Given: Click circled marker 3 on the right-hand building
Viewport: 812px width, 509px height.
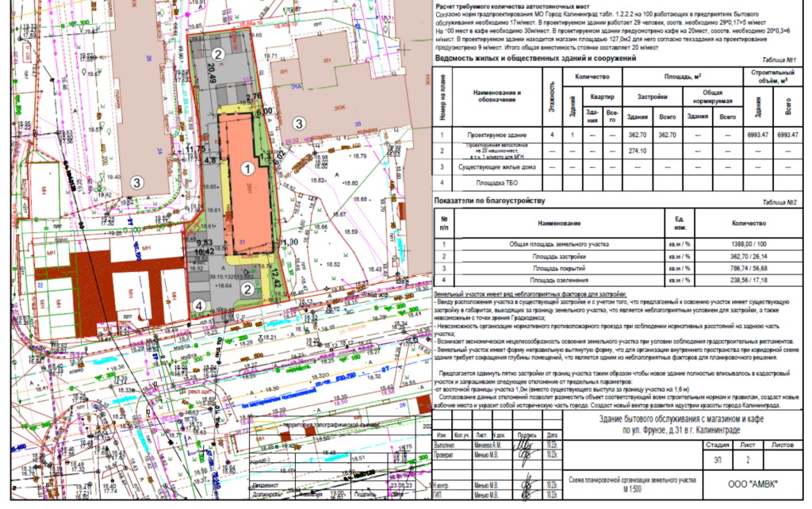Looking at the screenshot, I should pyautogui.click(x=298, y=123).
